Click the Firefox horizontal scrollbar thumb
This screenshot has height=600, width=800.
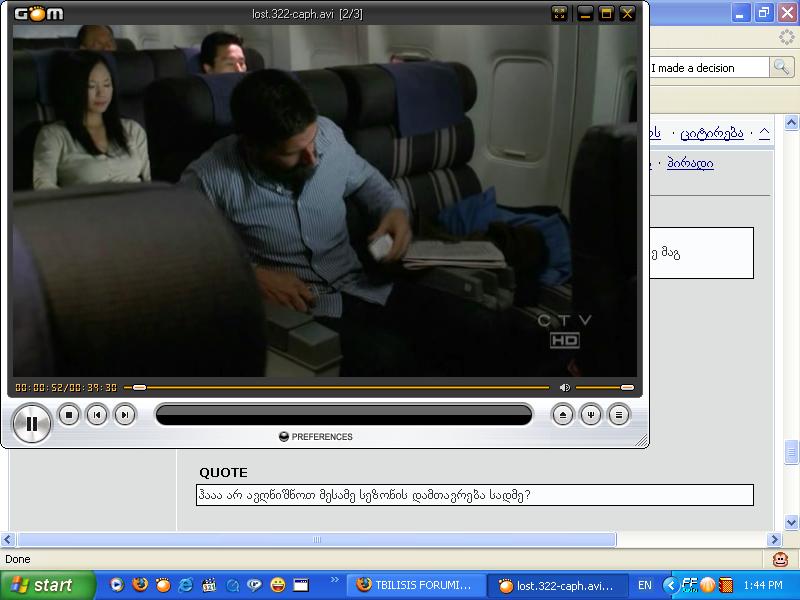[316, 539]
